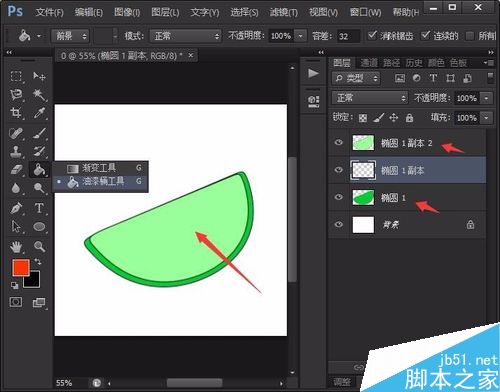
Task: Toggle the contiguous checkbox
Action: (425, 35)
